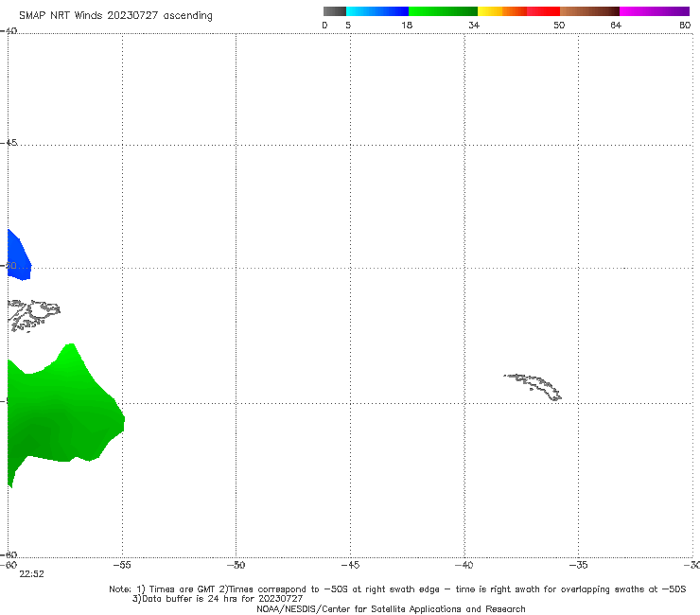Click the color bar label '18'
The image size is (700, 615).
tap(407, 25)
